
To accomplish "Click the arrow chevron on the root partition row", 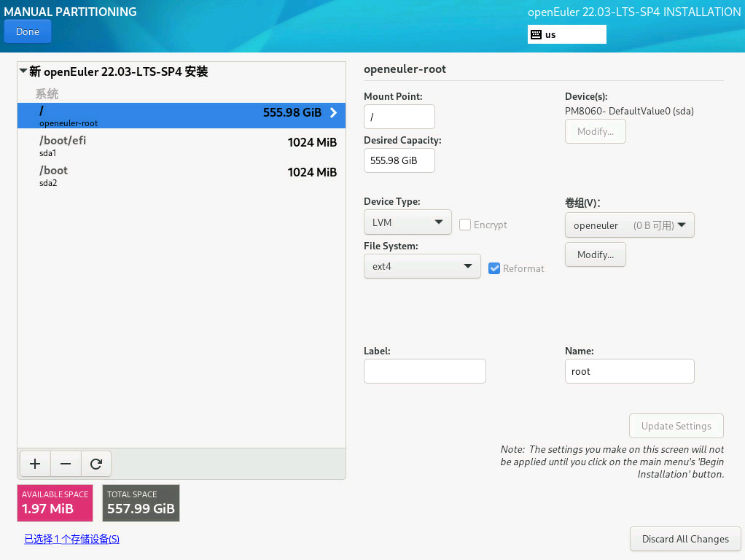I will 334,113.
